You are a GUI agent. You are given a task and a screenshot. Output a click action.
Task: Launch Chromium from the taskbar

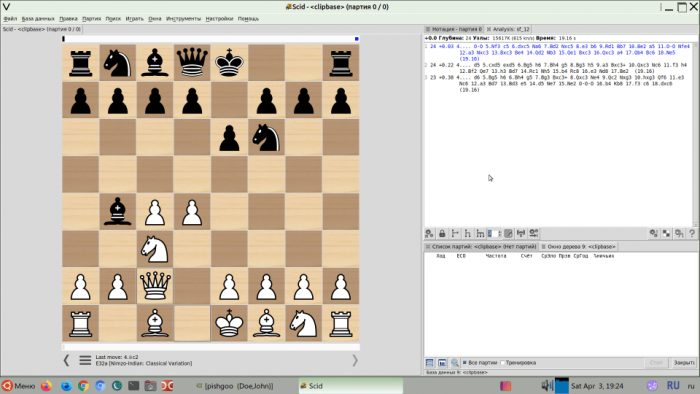(x=100, y=386)
